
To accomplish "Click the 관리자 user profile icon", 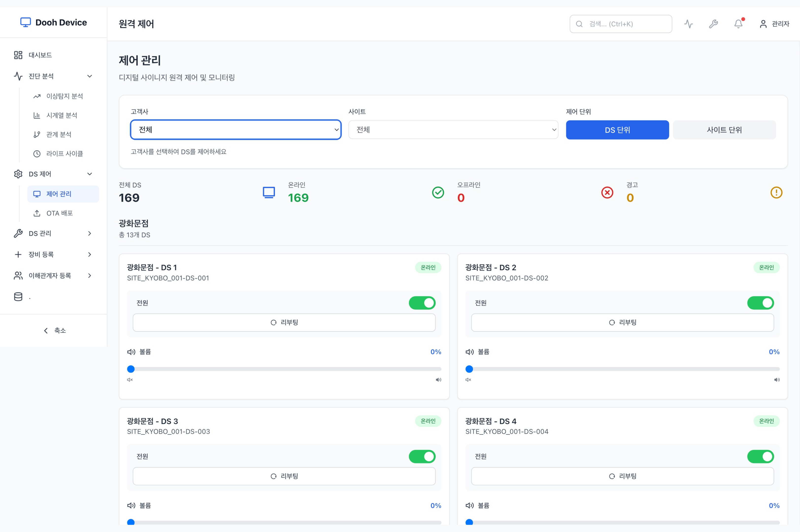I will (763, 24).
